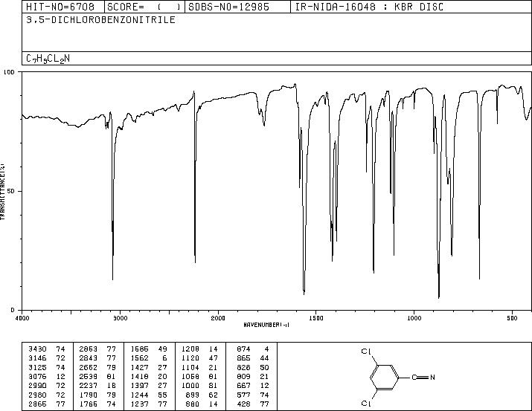Screen dimensions: 532x411
Task: Select peak table entry 1766
Action: click(97, 404)
